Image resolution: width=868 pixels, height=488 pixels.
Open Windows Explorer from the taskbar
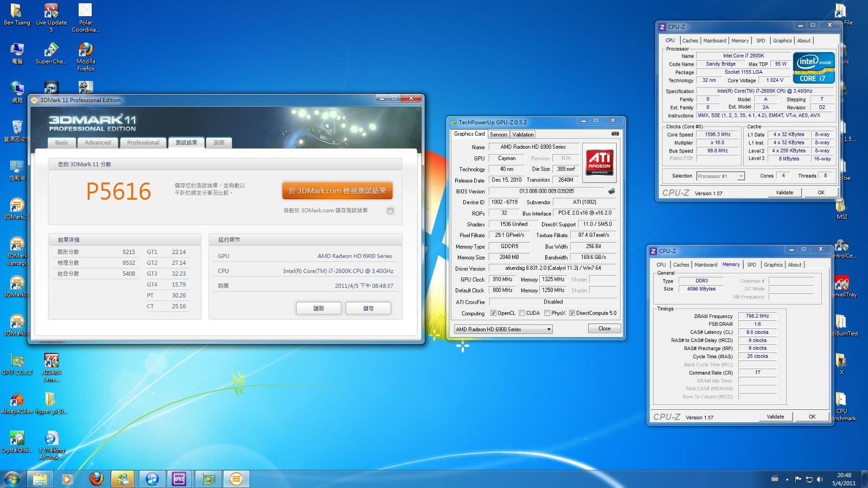click(40, 479)
